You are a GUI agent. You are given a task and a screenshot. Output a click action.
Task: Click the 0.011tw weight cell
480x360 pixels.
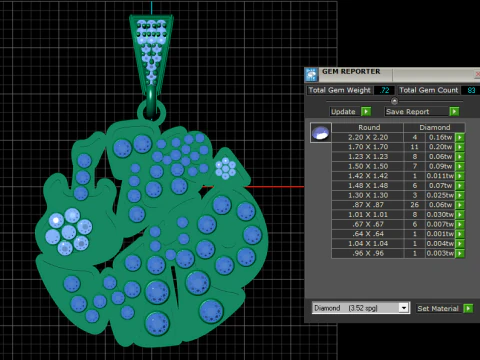coord(440,176)
